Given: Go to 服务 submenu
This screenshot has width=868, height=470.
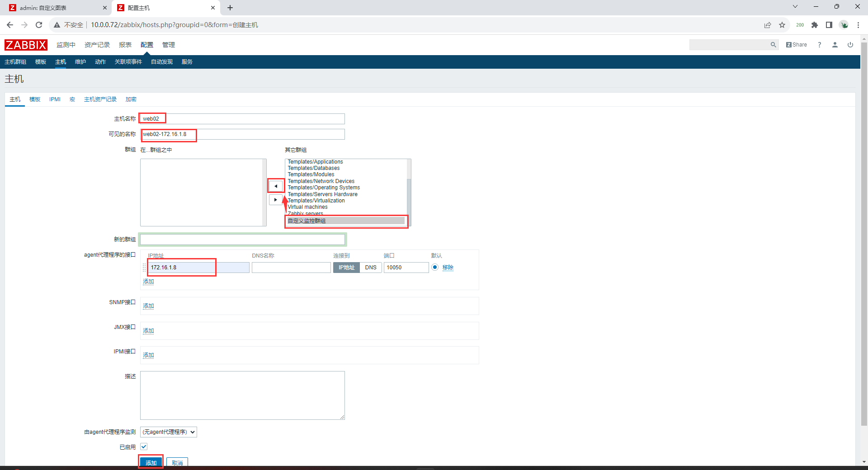Looking at the screenshot, I should 187,62.
